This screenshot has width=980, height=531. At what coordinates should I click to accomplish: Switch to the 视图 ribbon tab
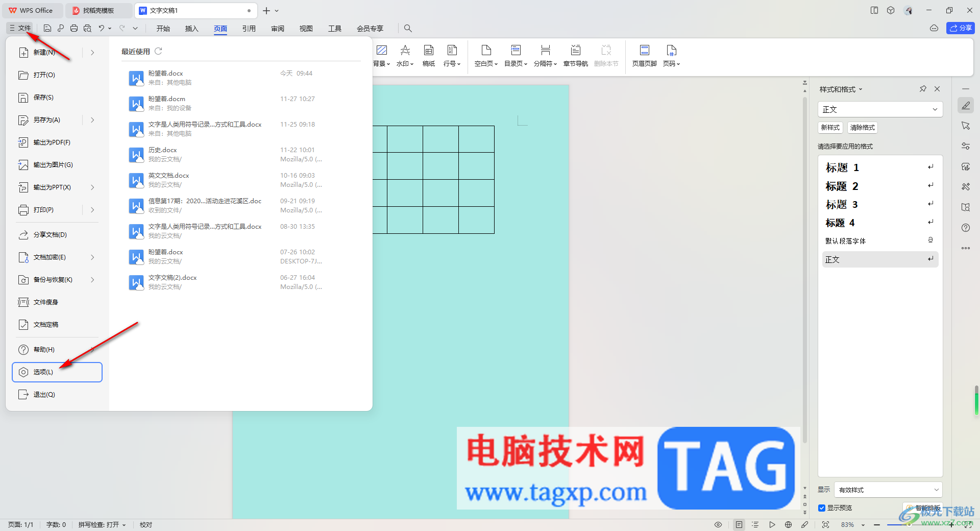(306, 29)
